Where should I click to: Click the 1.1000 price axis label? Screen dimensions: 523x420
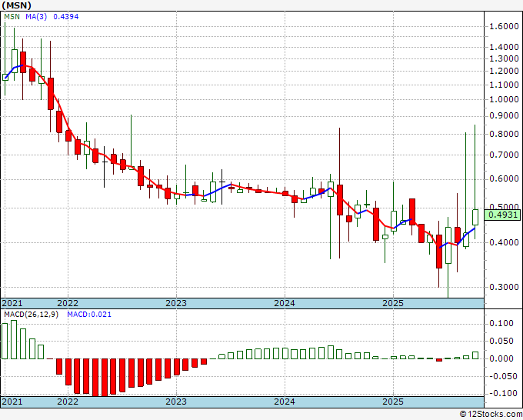click(x=504, y=85)
